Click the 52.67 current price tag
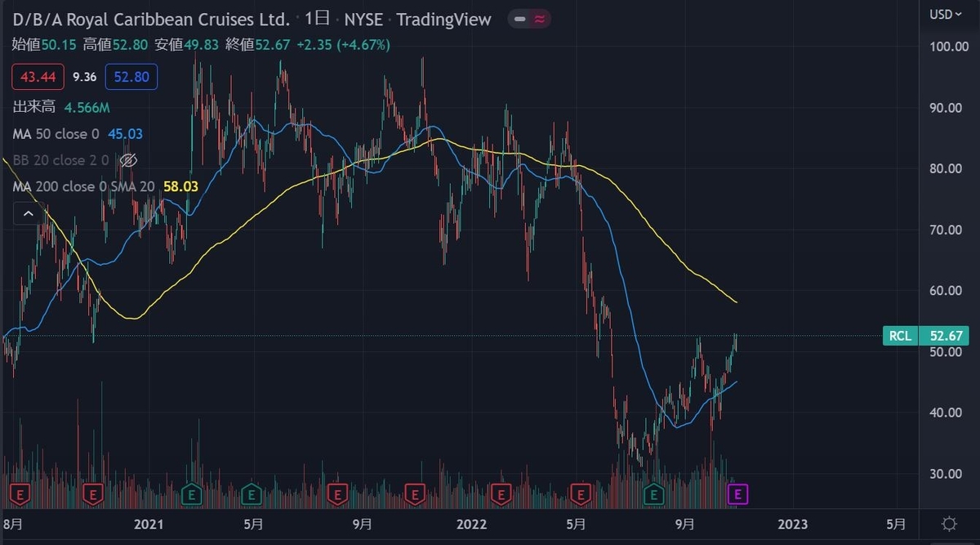 (944, 335)
